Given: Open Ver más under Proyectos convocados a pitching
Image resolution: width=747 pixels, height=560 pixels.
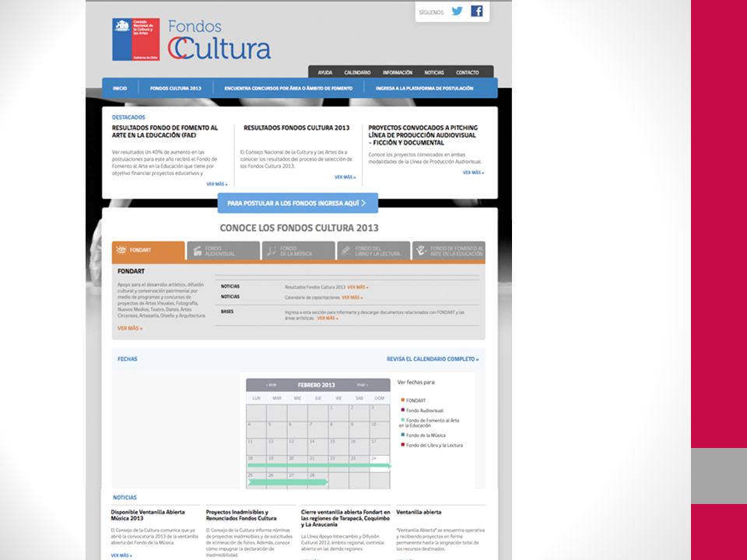Looking at the screenshot, I should tap(474, 173).
